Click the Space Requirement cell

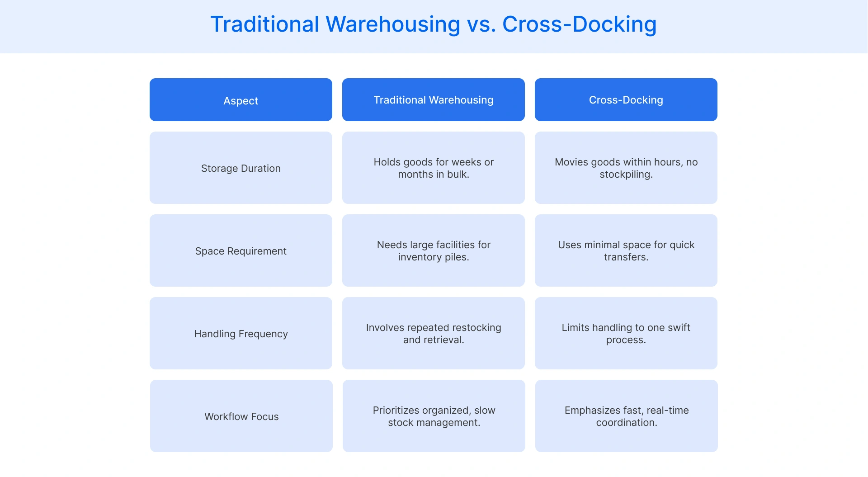click(x=241, y=250)
